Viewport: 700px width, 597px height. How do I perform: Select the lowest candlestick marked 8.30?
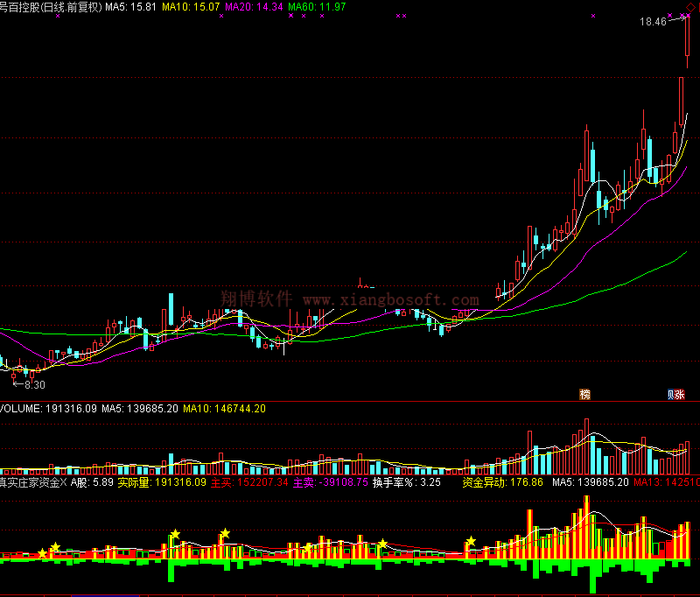[13, 376]
